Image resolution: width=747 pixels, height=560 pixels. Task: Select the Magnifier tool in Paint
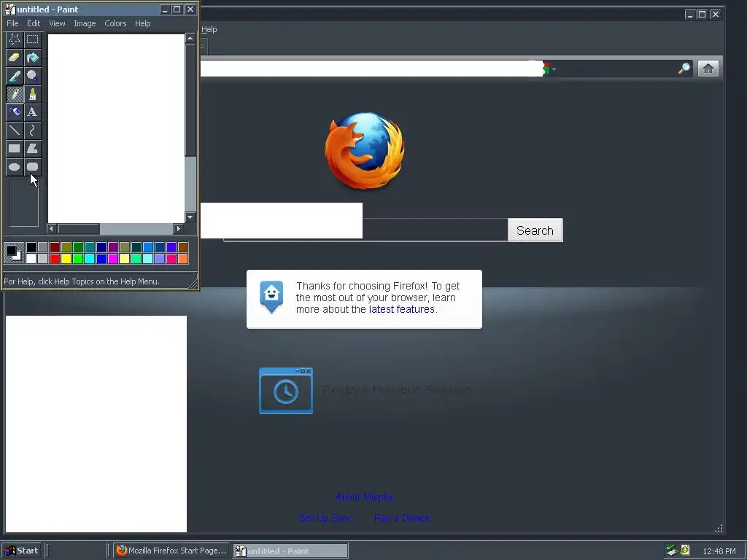coord(32,76)
